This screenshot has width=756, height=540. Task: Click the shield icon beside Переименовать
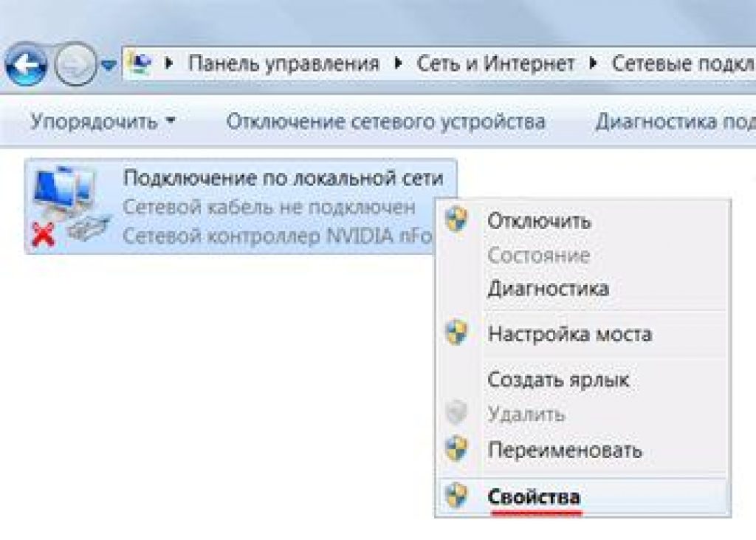[x=458, y=448]
